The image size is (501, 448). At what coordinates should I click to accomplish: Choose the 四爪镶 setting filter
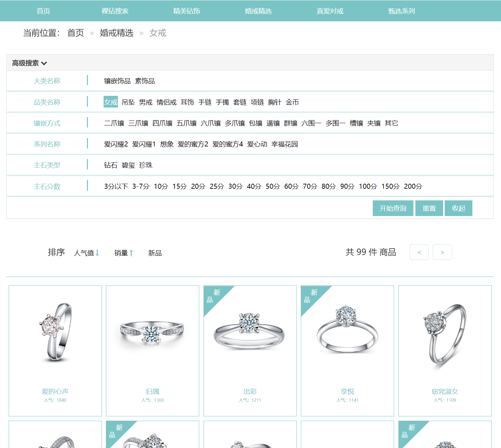163,123
